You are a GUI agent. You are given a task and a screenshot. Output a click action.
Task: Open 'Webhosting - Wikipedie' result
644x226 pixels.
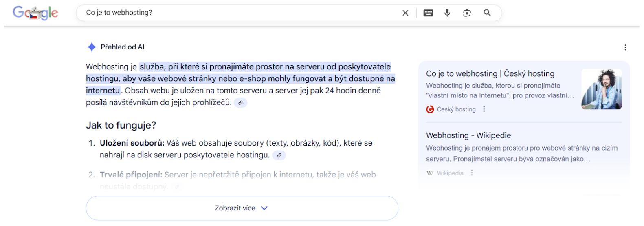coord(468,135)
